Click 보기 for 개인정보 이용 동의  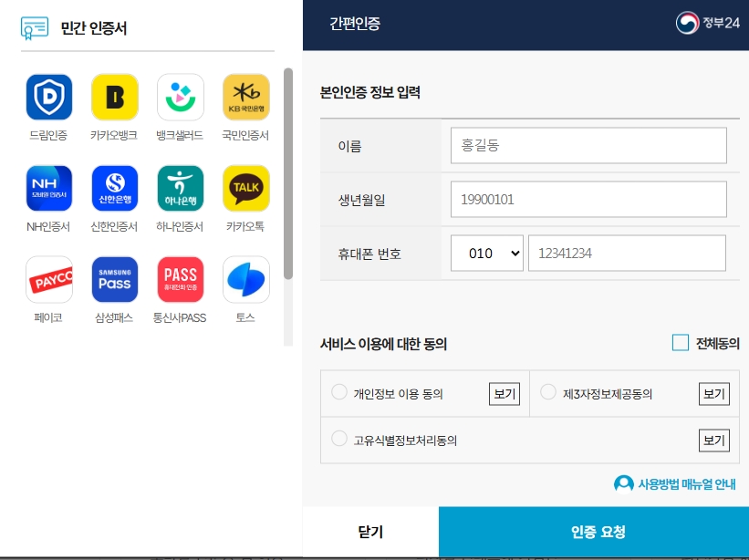[505, 394]
